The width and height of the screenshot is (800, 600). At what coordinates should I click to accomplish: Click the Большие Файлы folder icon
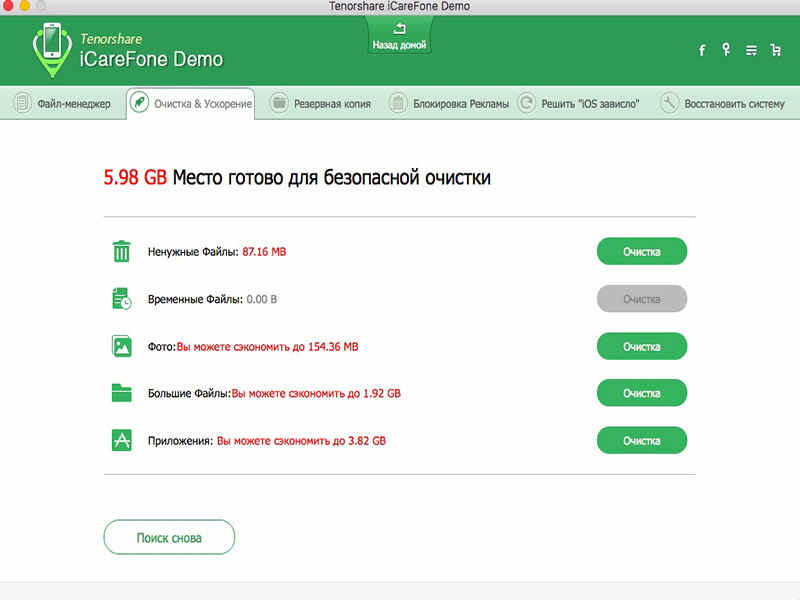(x=121, y=393)
